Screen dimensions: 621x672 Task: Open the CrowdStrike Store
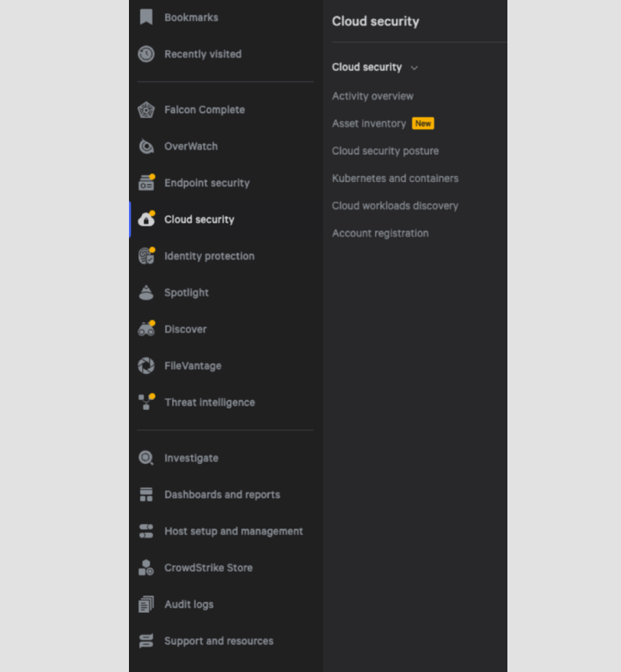click(x=208, y=568)
